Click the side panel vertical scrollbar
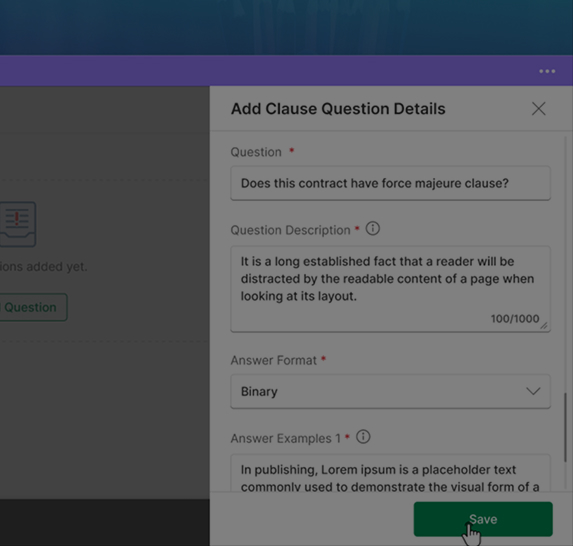Screen dimensions: 573x546 565,427
